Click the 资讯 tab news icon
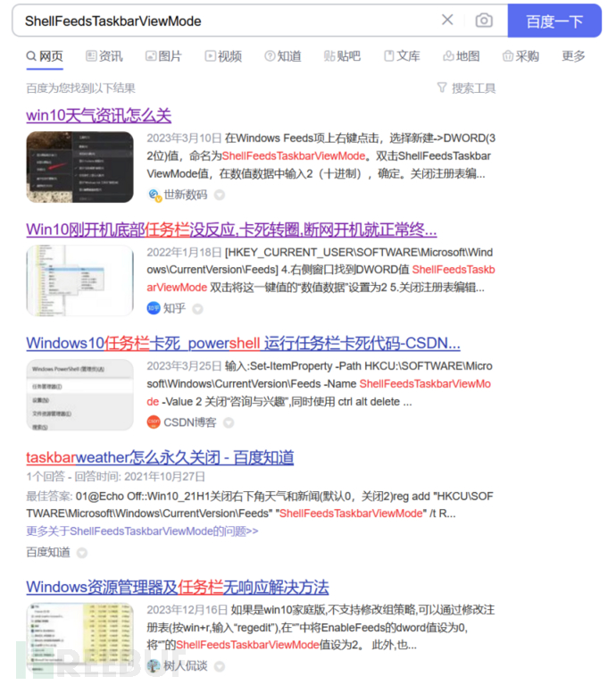616x685 pixels. point(91,55)
